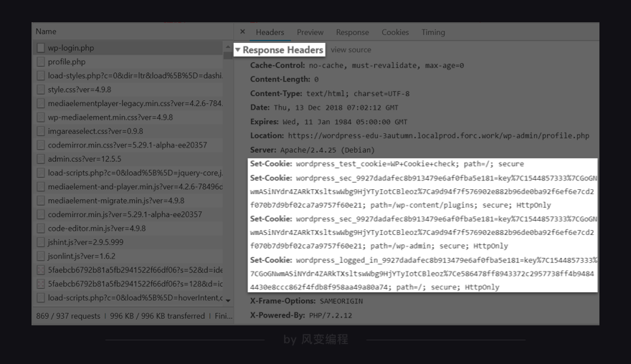The width and height of the screenshot is (631, 364).
Task: Select the jshint.js?ver=2.9.5.999 request
Action: 128,242
